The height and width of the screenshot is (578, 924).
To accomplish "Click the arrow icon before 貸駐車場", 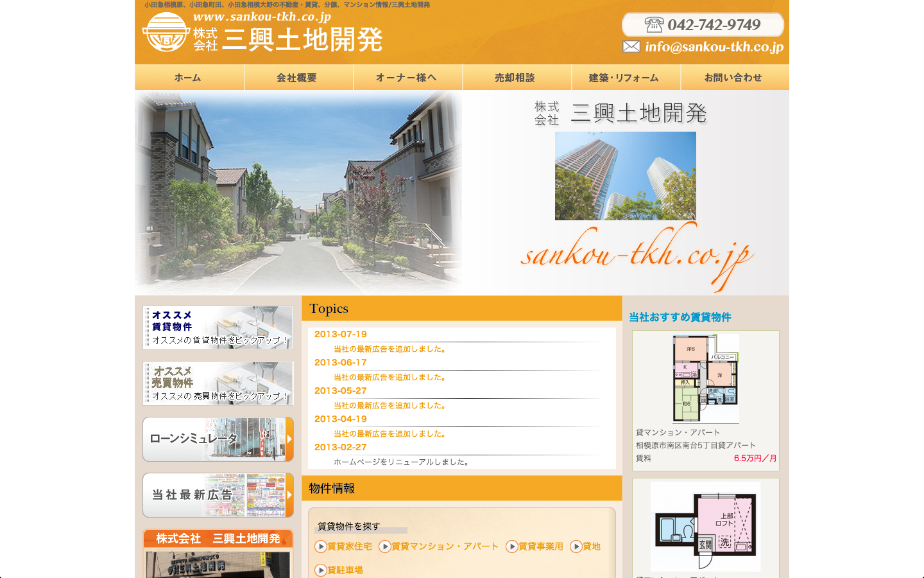I will (321, 570).
